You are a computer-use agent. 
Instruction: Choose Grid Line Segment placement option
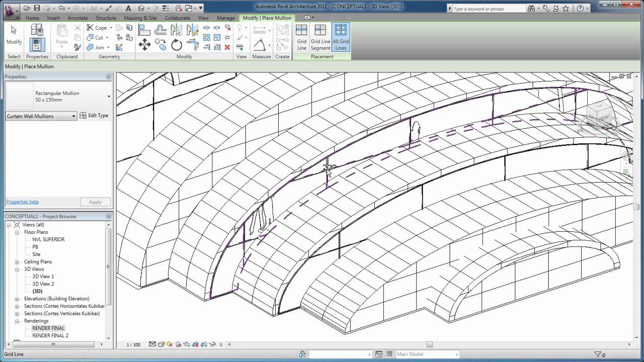point(320,37)
